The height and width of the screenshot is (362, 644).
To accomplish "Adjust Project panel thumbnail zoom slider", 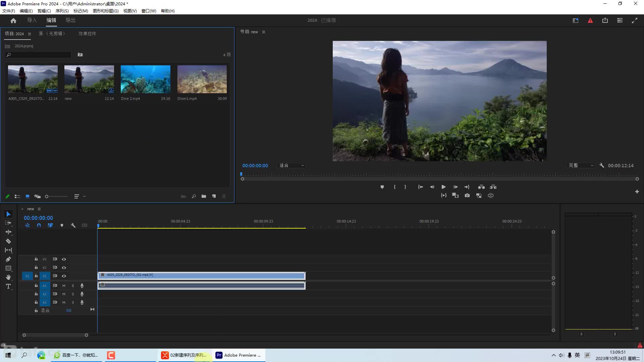I will (x=56, y=196).
